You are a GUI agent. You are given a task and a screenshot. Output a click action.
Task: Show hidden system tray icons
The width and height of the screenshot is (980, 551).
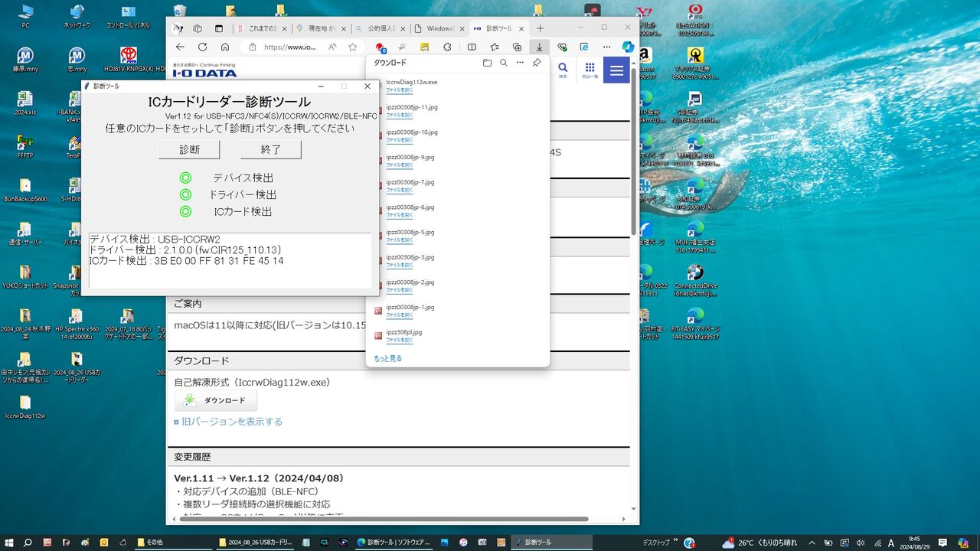click(x=812, y=543)
